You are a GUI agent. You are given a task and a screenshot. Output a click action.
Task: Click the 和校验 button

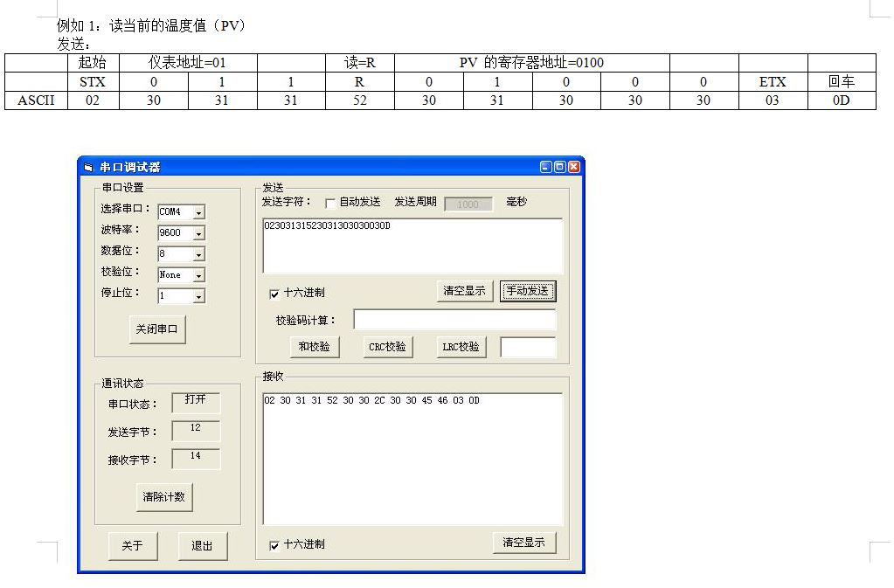[x=315, y=347]
